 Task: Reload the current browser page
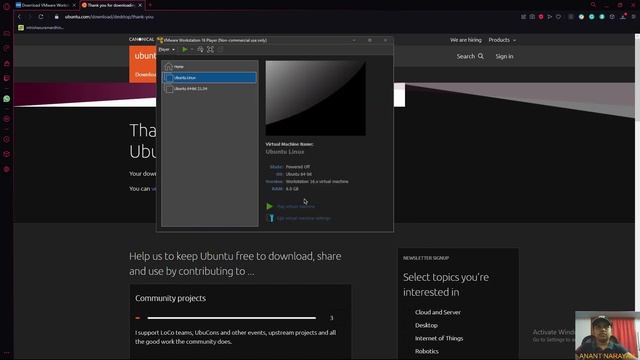[x=41, y=17]
